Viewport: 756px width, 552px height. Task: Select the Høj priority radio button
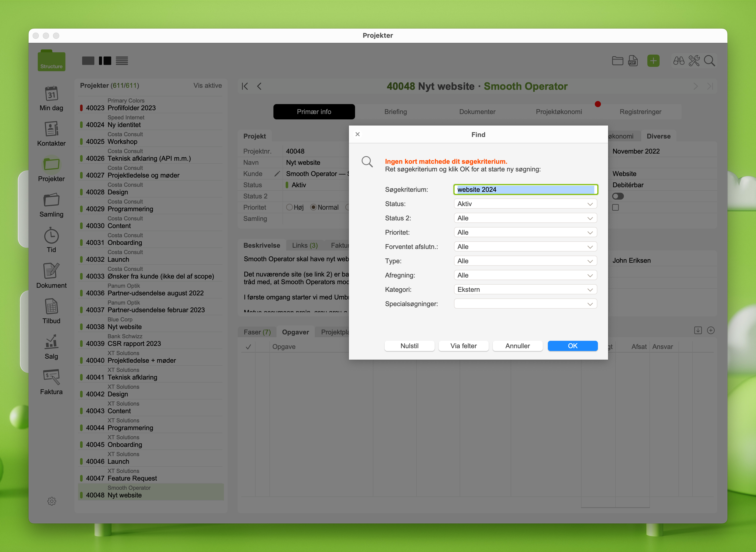click(289, 207)
